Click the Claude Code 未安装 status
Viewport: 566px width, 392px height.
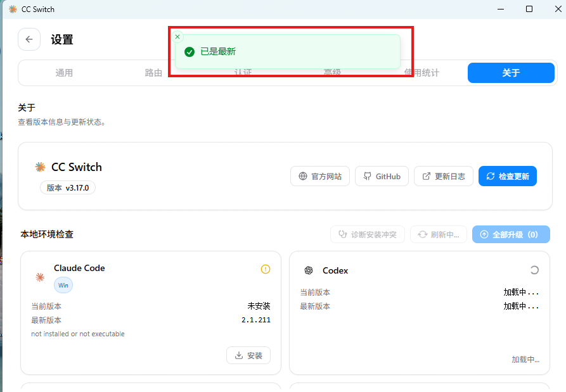click(259, 306)
